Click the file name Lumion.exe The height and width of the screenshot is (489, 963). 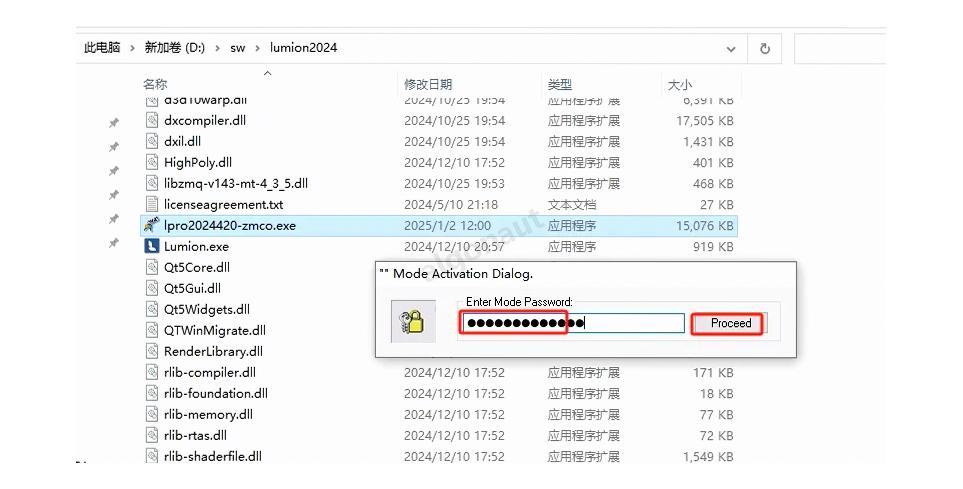tap(196, 246)
